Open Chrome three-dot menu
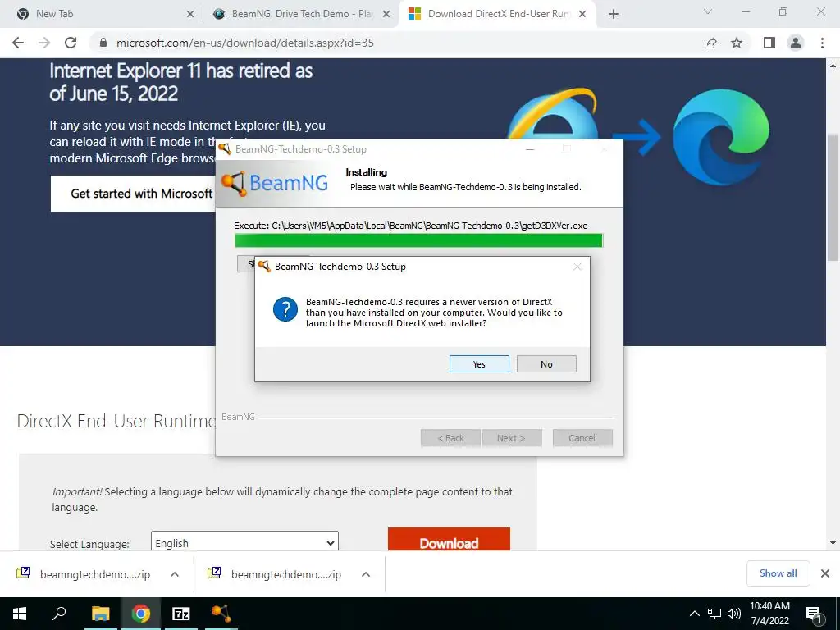Viewport: 840px width, 630px height. (822, 43)
